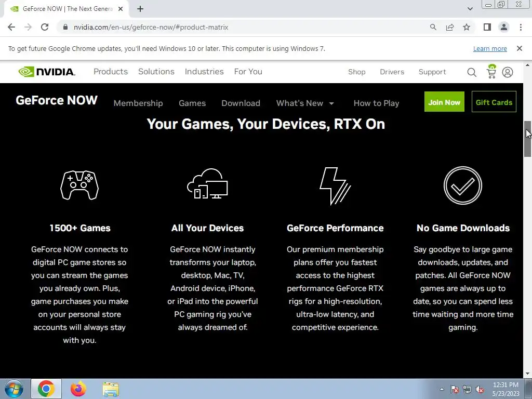The height and width of the screenshot is (399, 532).
Task: Click the Action Center flag tray icon
Action: pyautogui.click(x=455, y=389)
